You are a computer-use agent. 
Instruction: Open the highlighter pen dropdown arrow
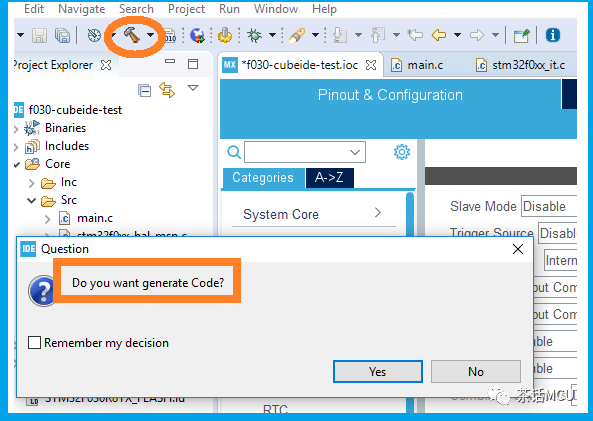point(315,35)
